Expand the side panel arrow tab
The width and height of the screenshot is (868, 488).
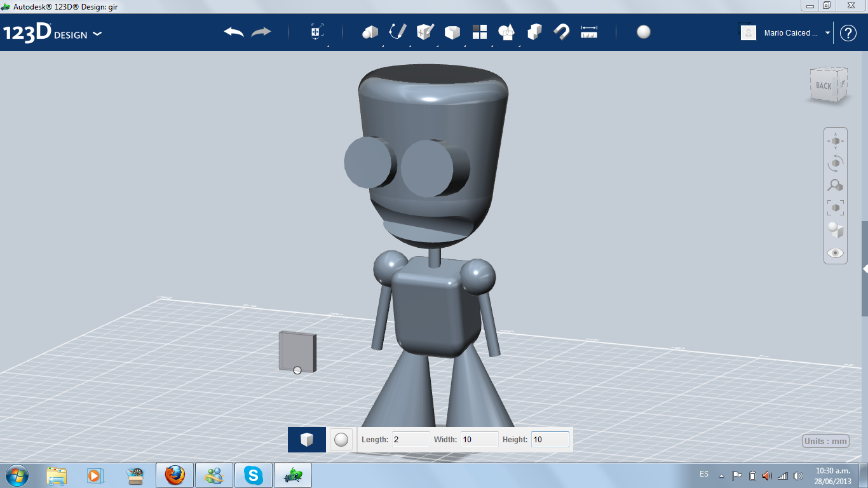pos(865,269)
